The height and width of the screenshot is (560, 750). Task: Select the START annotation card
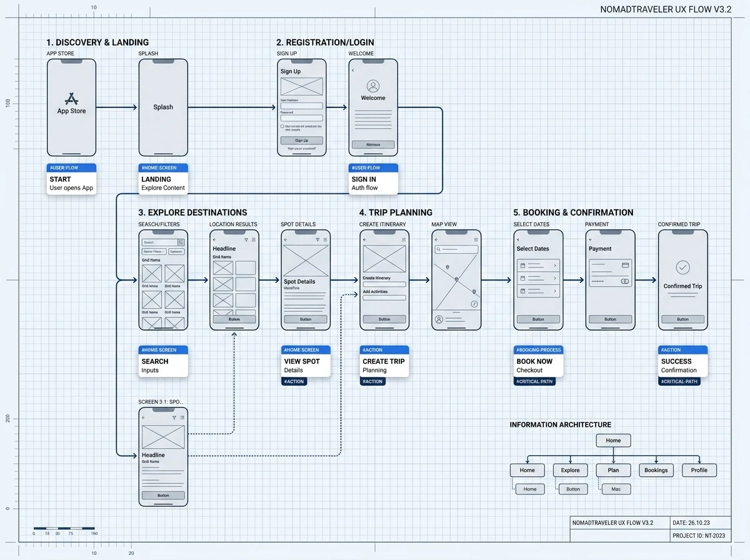pos(72,179)
